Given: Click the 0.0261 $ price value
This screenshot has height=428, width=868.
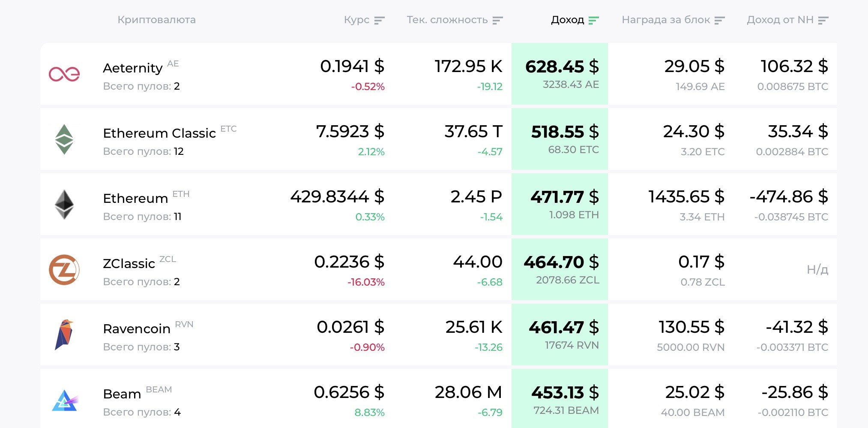Looking at the screenshot, I should (350, 327).
